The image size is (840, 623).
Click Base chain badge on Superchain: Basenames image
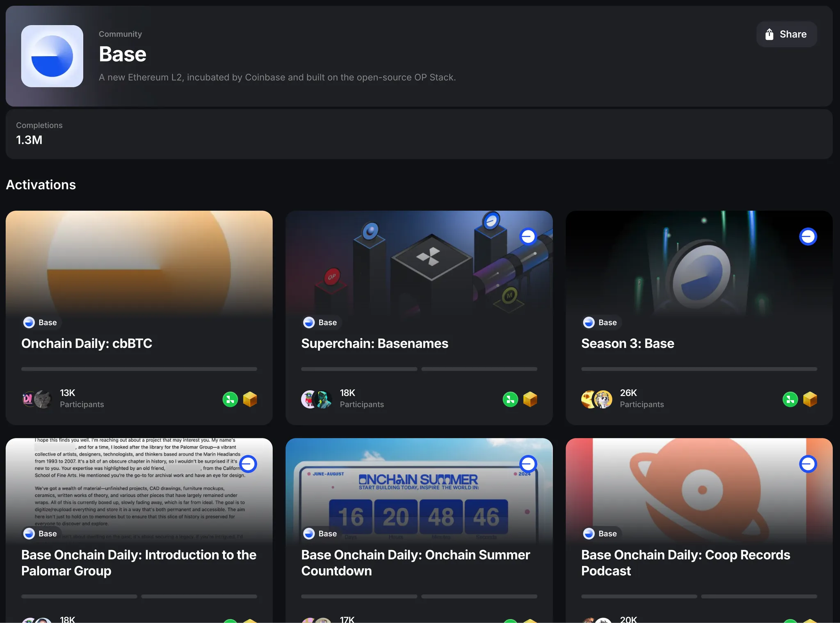click(528, 236)
